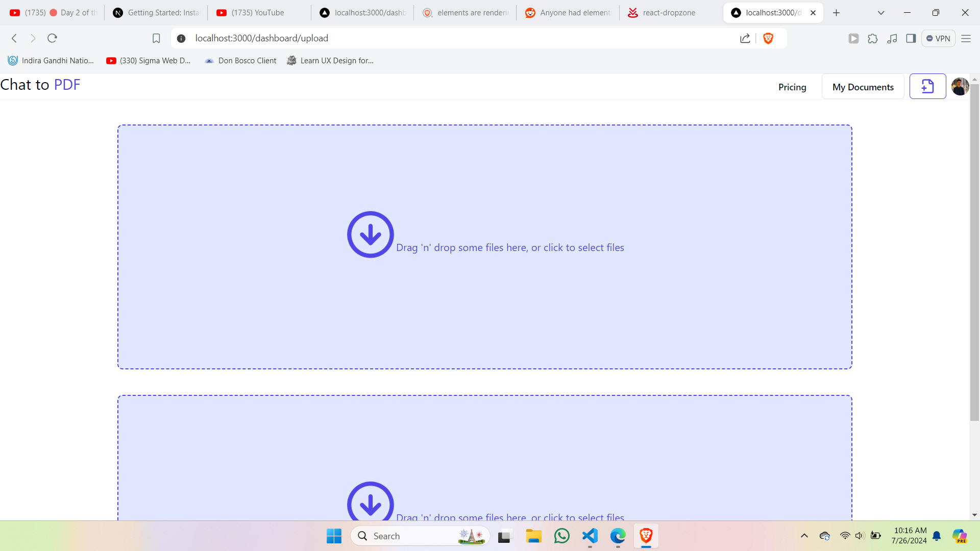Open the user profile avatar
Viewport: 980px width, 551px height.
click(x=960, y=86)
